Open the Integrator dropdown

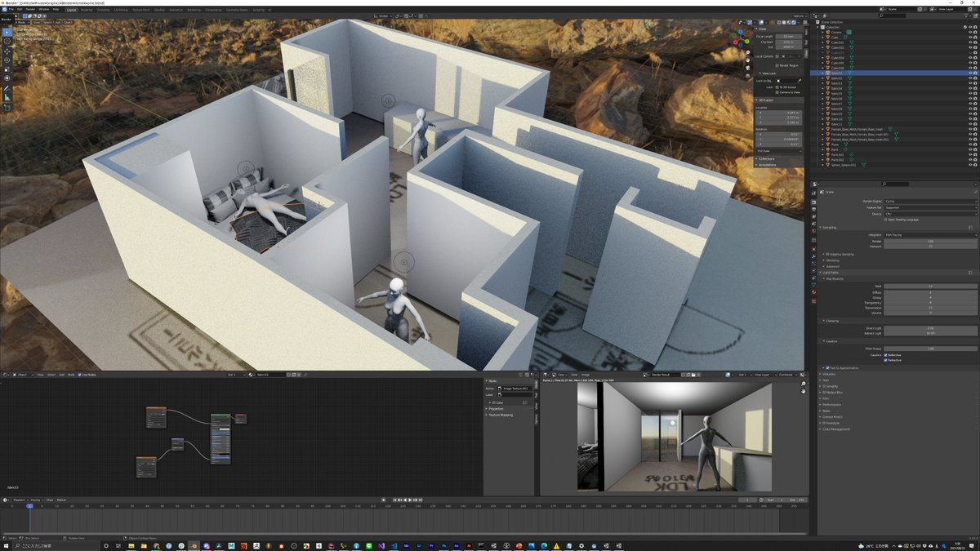pyautogui.click(x=931, y=235)
